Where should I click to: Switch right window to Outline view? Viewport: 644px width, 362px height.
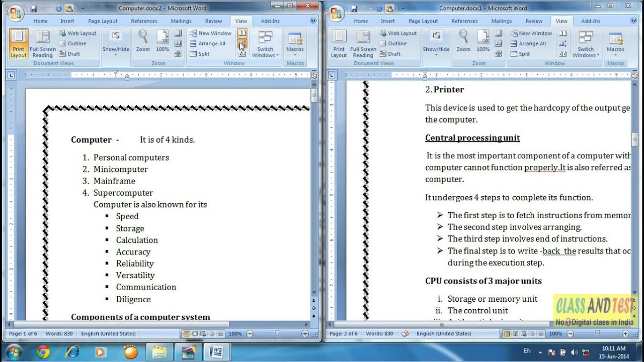click(393, 43)
